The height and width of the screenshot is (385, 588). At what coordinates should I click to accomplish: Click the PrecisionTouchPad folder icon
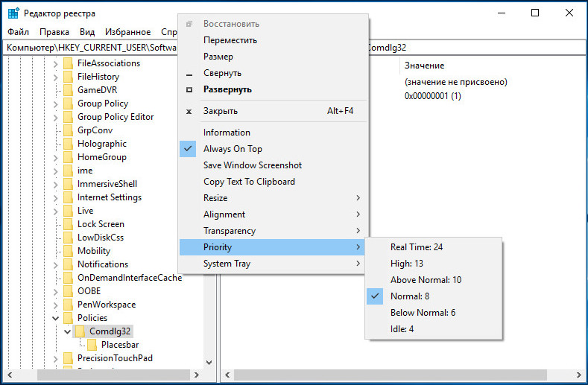coord(68,358)
